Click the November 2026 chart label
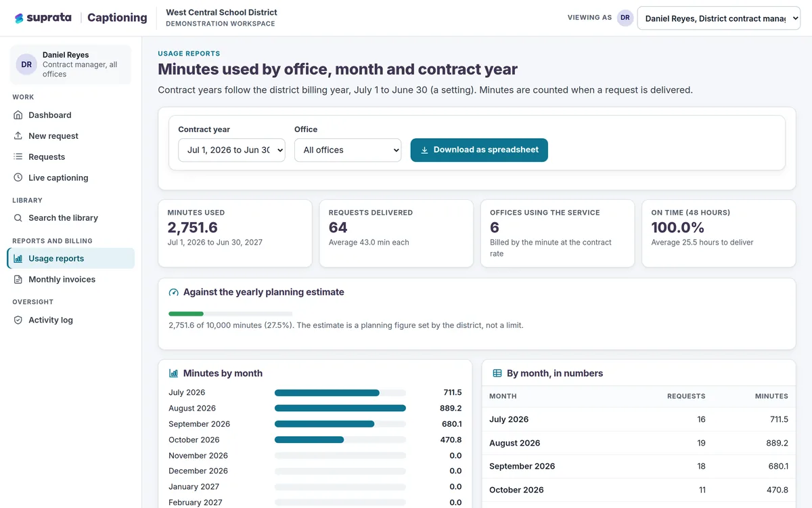Viewport: 812px width, 508px height. pos(198,456)
